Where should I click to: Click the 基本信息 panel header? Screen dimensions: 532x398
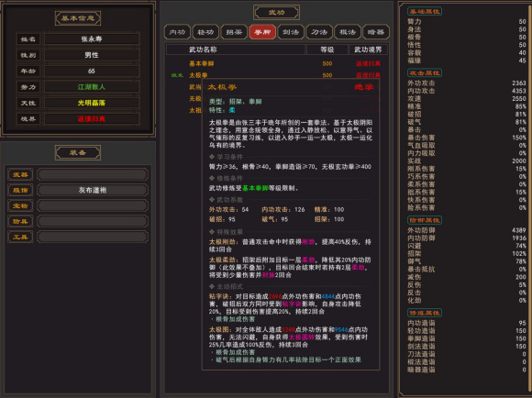(x=78, y=18)
